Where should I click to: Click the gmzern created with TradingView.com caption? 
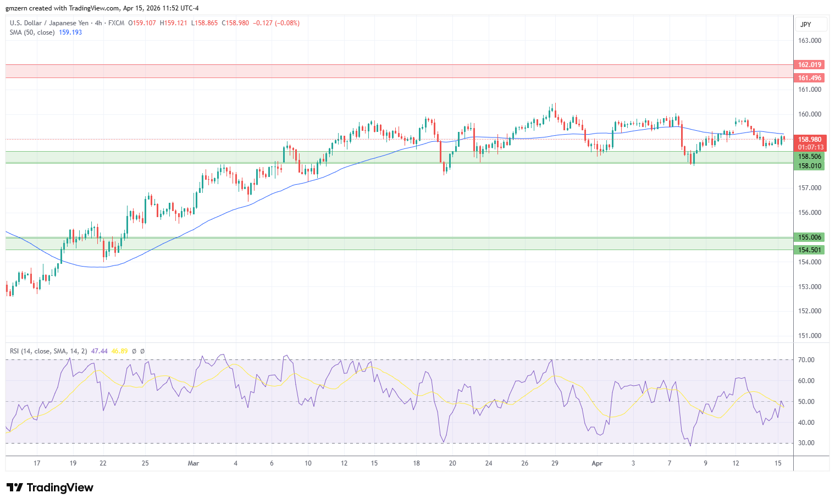point(102,8)
